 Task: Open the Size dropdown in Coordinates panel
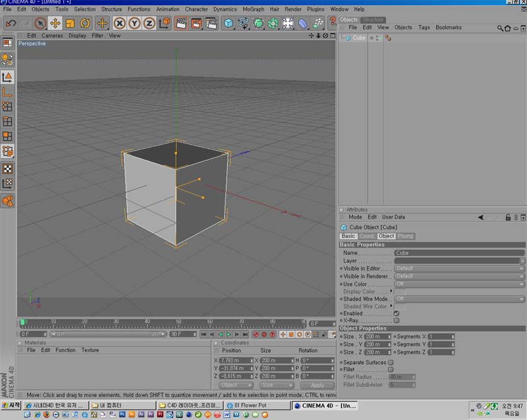277,385
